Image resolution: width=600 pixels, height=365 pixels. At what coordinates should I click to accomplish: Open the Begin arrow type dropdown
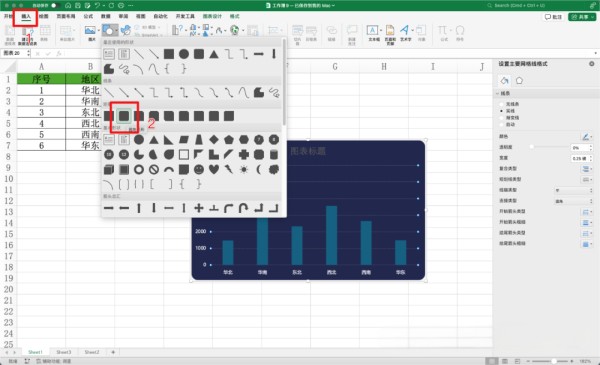click(x=587, y=212)
